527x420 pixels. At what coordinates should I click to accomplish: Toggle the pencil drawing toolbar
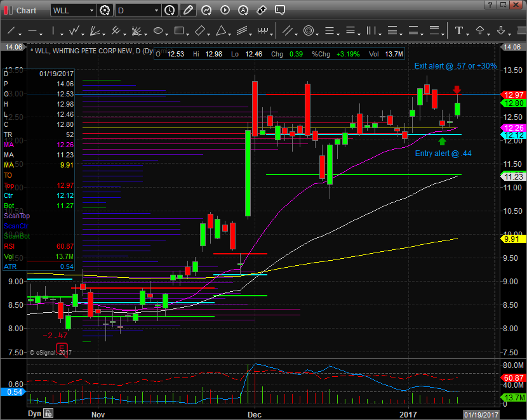pyautogui.click(x=188, y=10)
